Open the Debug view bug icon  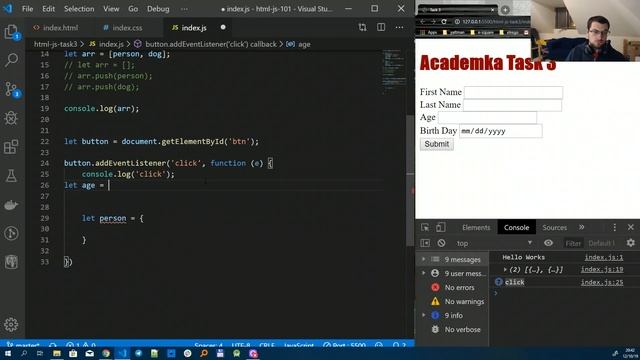pyautogui.click(x=11, y=118)
